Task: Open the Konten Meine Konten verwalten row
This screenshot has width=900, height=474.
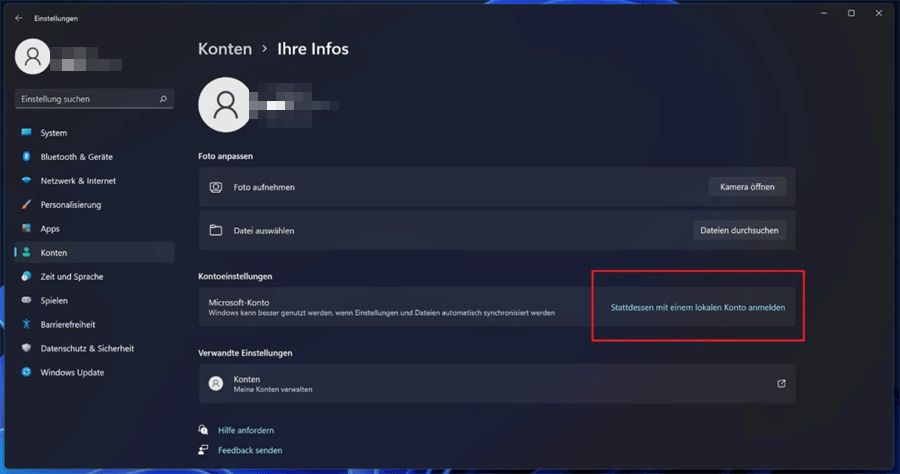Action: (x=497, y=383)
